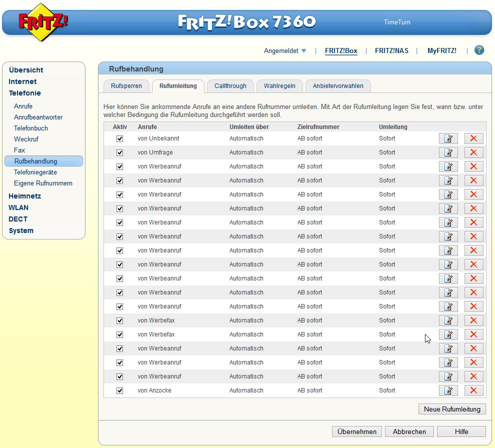Go to Anrufbeantworter page

pos(38,117)
